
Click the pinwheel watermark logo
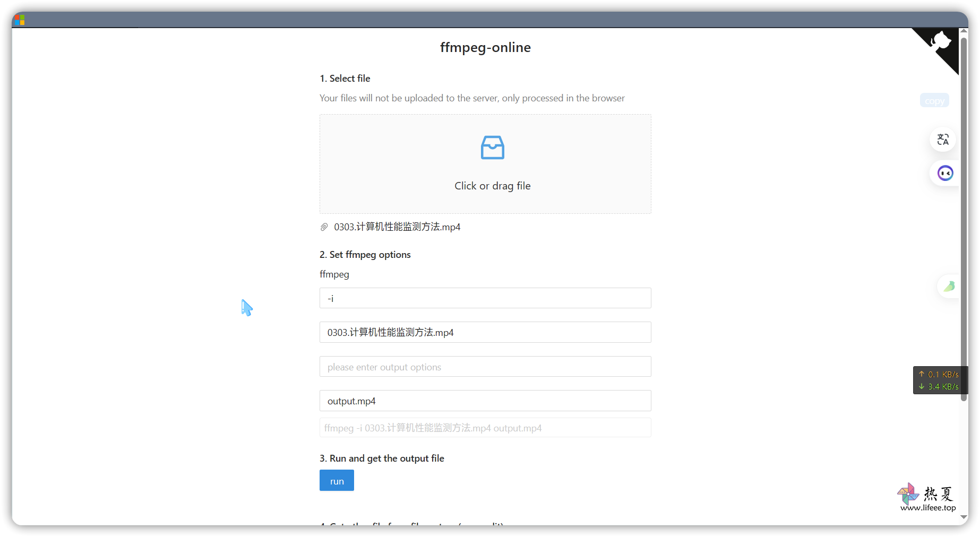coord(908,493)
